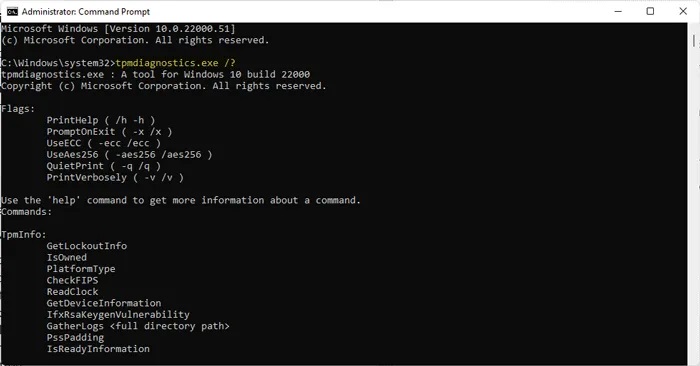Click the 'PrintHelp ( /h -h )' flag line
This screenshot has height=366, width=700.
point(100,120)
